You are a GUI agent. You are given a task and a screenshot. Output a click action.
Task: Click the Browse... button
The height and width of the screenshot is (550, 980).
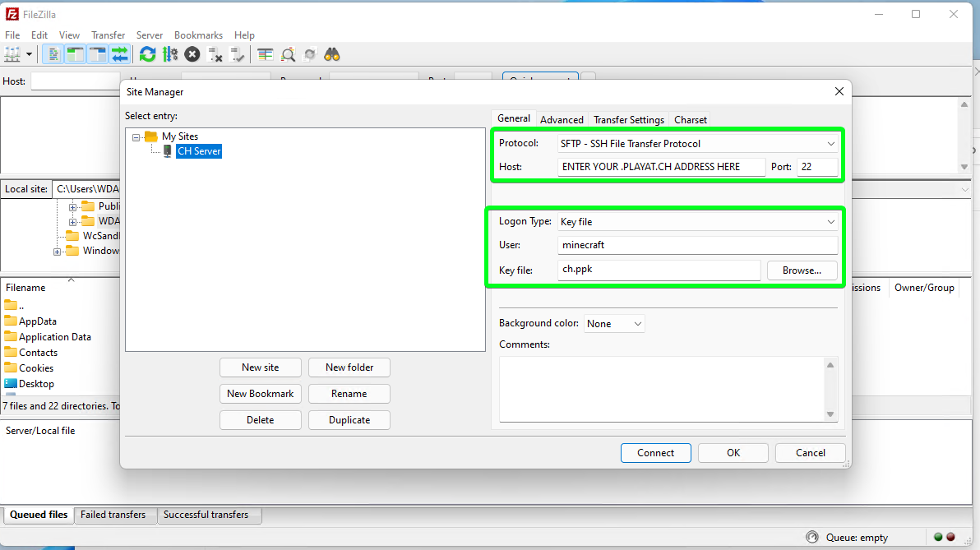pos(802,270)
